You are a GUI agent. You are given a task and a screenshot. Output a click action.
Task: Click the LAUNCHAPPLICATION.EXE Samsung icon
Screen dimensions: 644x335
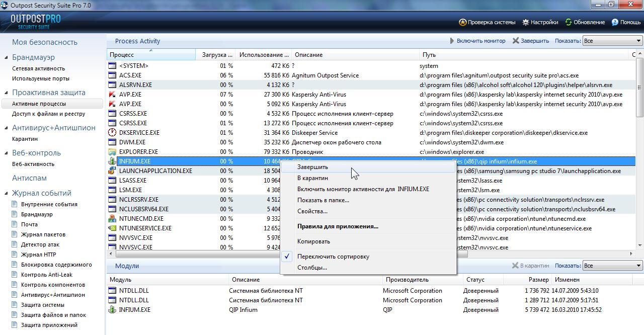pyautogui.click(x=112, y=171)
